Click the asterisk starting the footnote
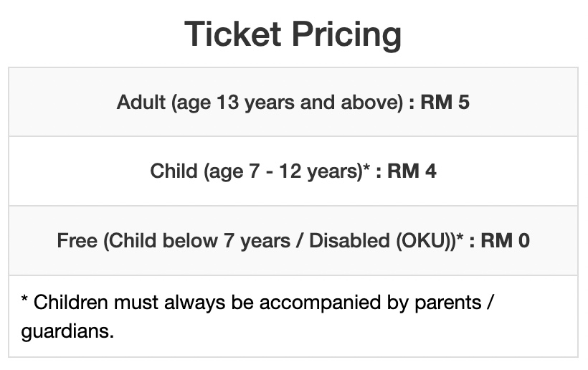 [24, 299]
